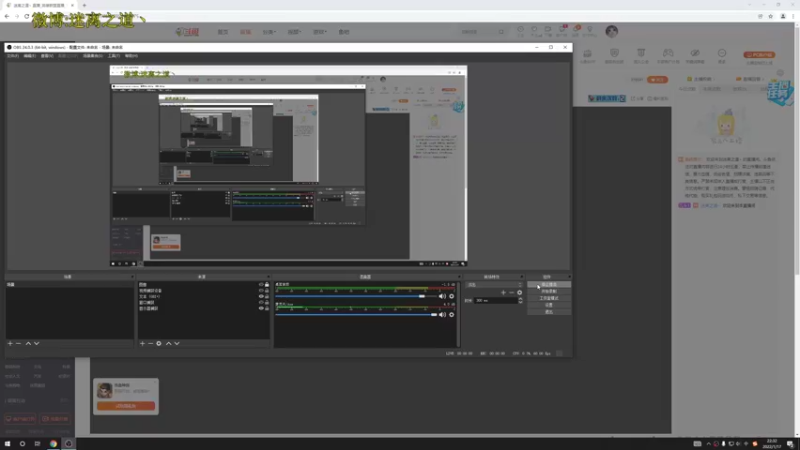
Task: Undock the Sources panel via header icon
Action: 267,277
